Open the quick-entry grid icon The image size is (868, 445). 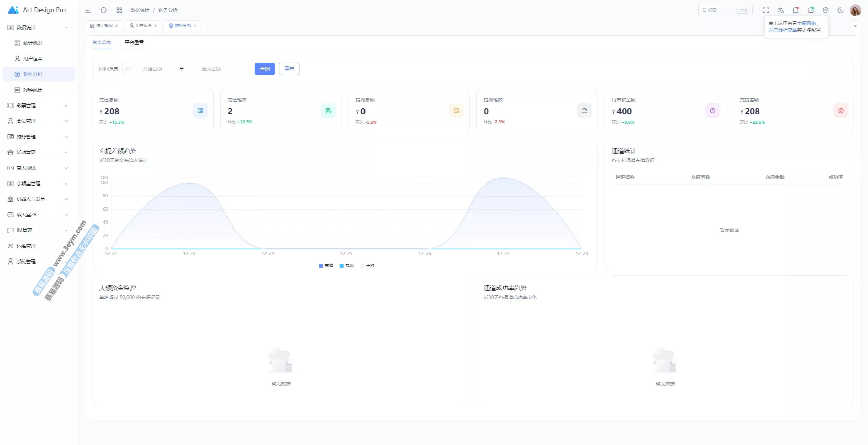(x=119, y=10)
